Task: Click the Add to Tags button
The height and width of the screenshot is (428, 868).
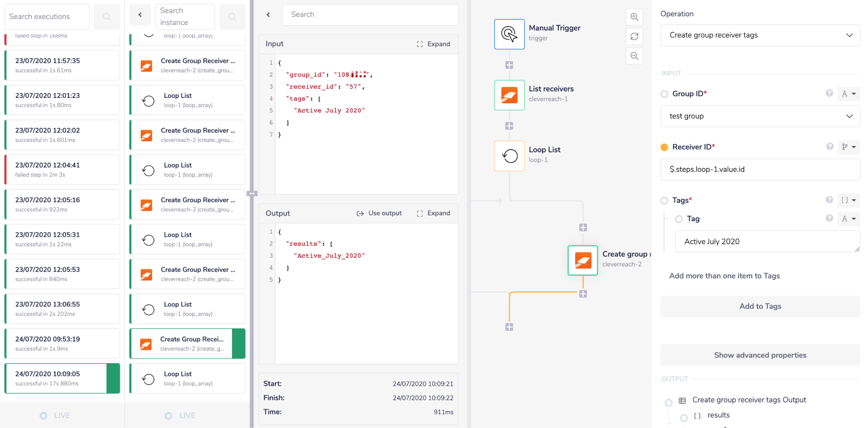Action: tap(760, 306)
